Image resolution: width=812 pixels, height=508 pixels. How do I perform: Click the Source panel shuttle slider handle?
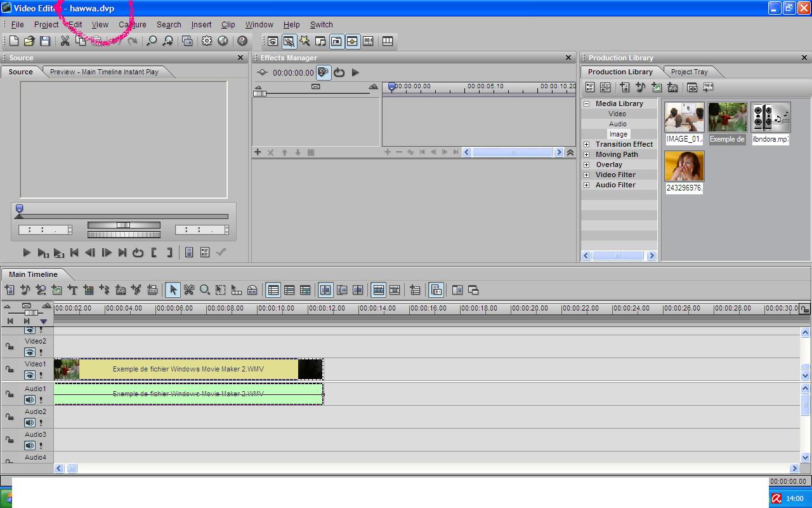124,225
